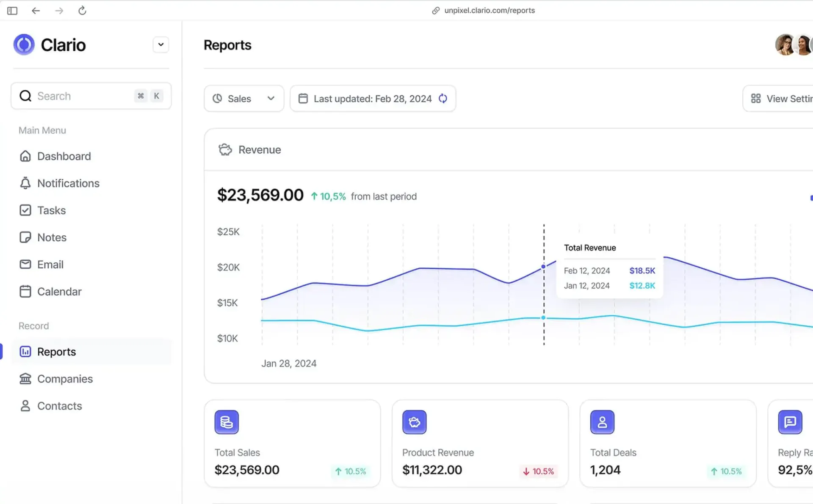Expand the Clario workspace chevron
This screenshot has height=504, width=813.
tap(161, 45)
